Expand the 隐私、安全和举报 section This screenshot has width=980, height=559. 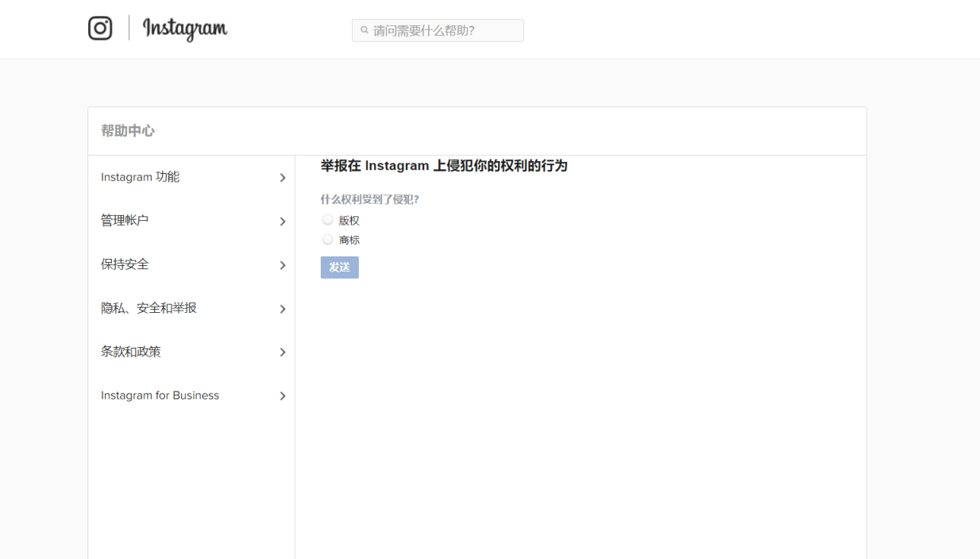[282, 308]
